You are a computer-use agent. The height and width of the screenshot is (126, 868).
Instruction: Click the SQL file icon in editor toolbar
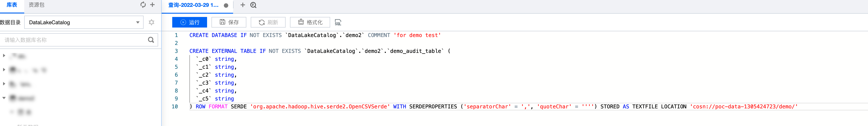(338, 22)
